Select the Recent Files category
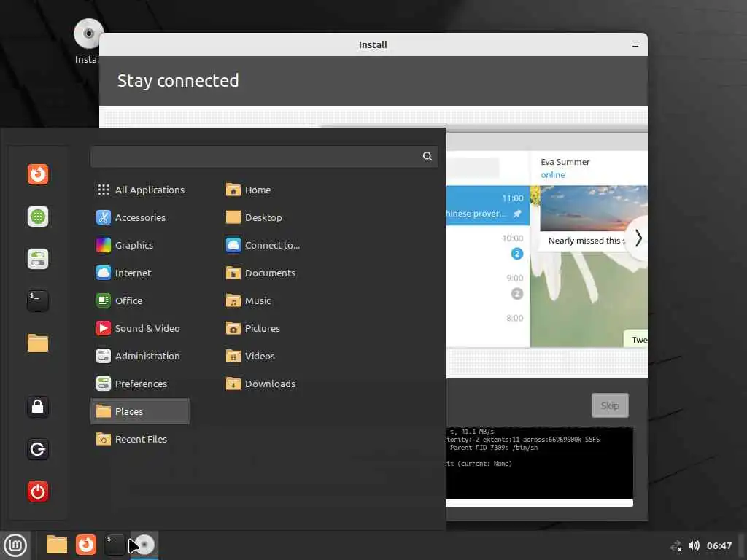This screenshot has height=560, width=747. tap(140, 439)
